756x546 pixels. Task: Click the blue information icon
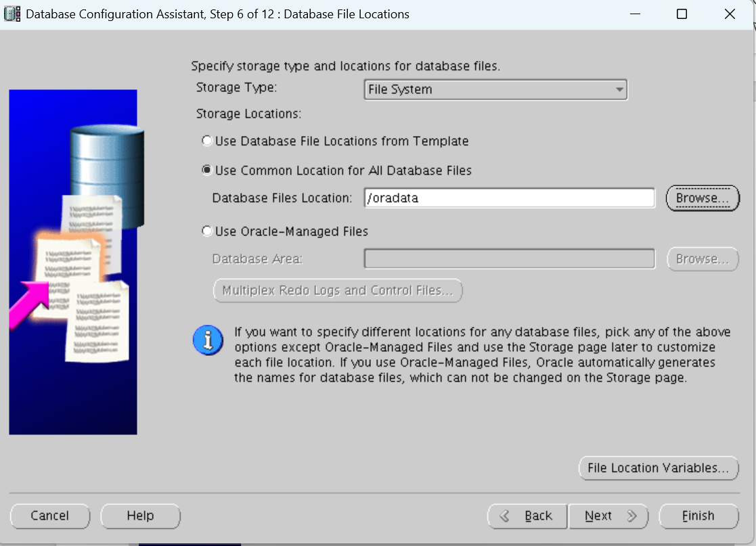208,340
